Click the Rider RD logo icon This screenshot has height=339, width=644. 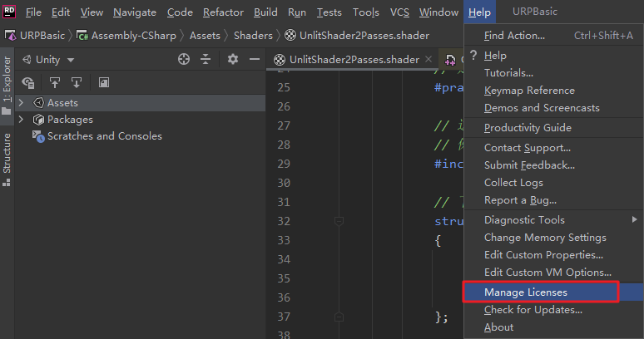pyautogui.click(x=9, y=12)
